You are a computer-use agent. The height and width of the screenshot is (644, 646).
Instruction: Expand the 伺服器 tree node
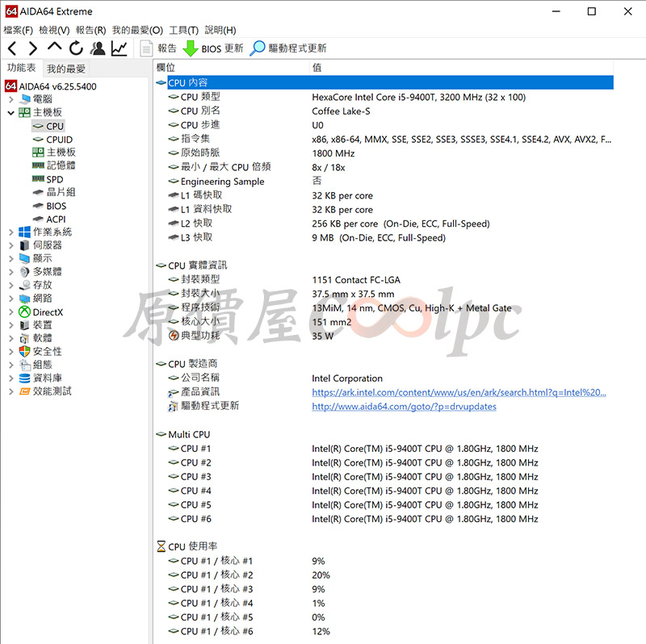click(x=11, y=245)
